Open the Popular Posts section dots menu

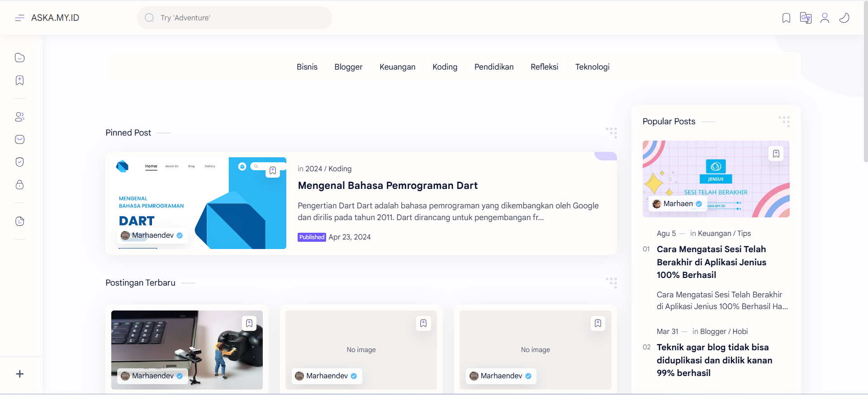click(x=784, y=121)
